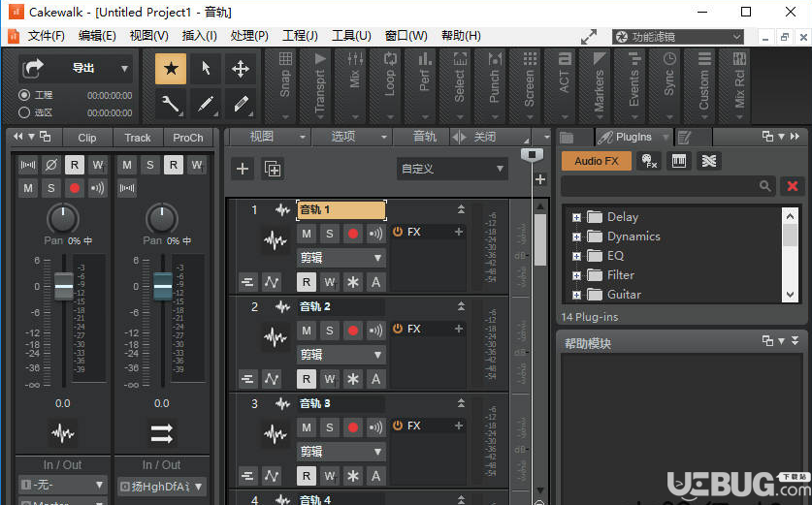This screenshot has height=505, width=812.
Task: Click the Clip inspector tab
Action: tap(87, 138)
